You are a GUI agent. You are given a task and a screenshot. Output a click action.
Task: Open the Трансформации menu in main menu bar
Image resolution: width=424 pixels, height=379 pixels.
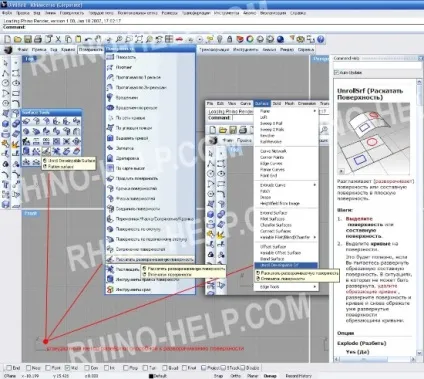[196, 13]
